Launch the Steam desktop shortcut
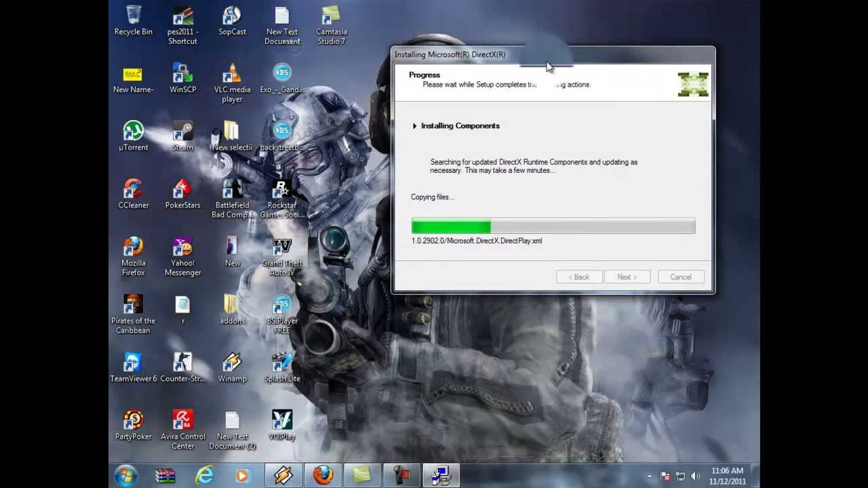Screen dimensions: 868x488 [182, 137]
